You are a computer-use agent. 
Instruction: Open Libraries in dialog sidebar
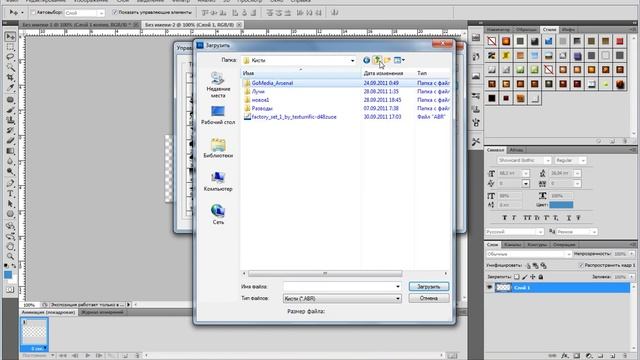pos(218,148)
